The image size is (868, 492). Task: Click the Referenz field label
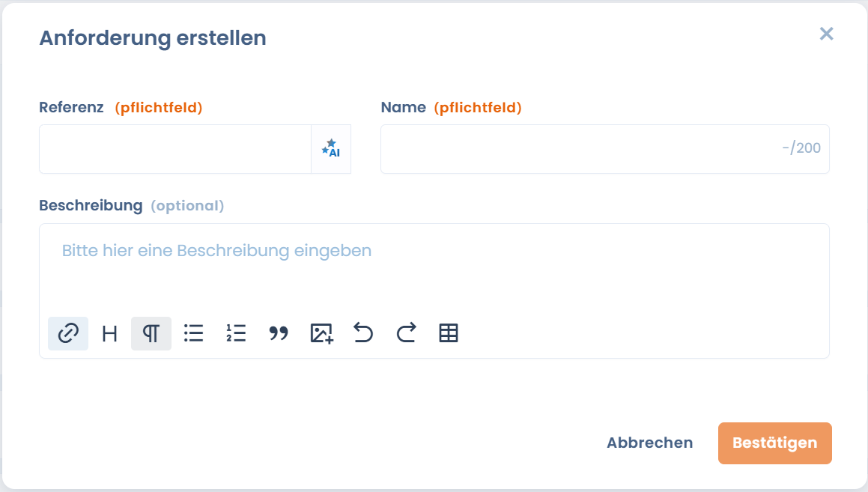(x=71, y=107)
